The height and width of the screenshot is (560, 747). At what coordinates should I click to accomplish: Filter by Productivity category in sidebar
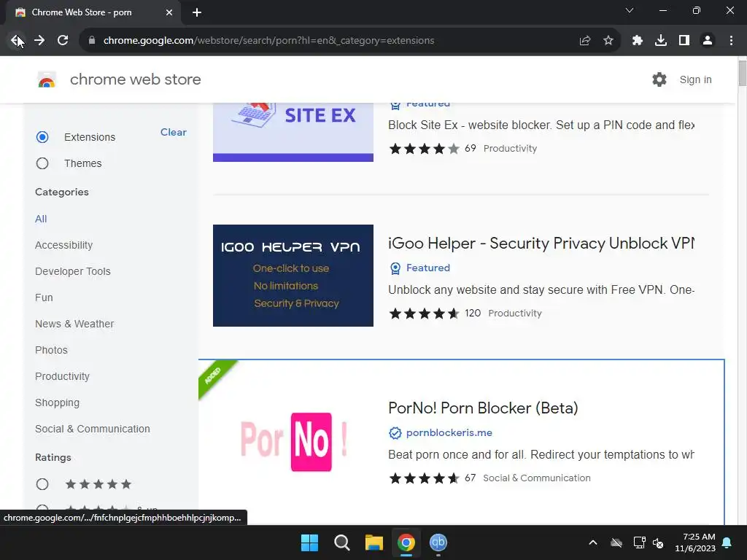(x=63, y=376)
